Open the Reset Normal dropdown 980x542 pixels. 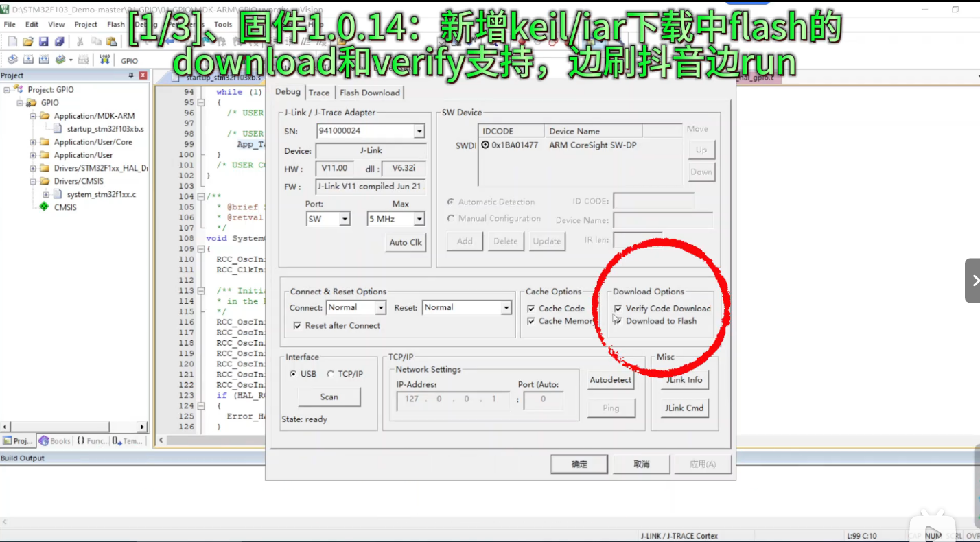[x=506, y=308]
